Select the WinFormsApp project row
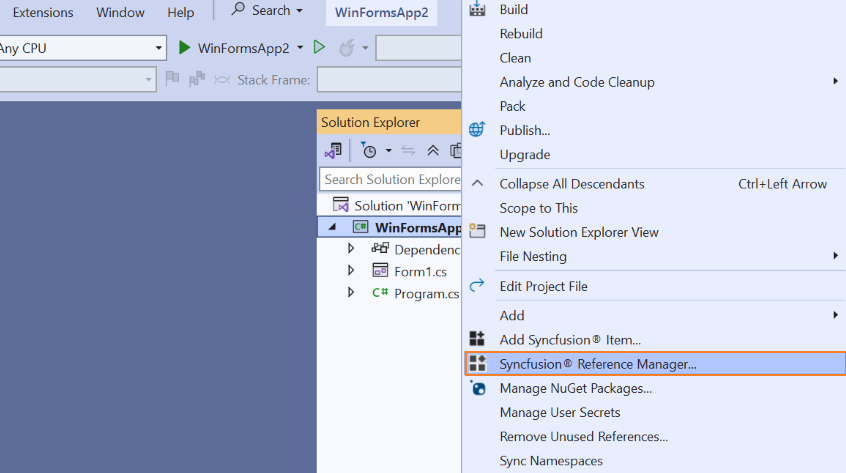Screen dimensions: 846x473 [x=390, y=227]
